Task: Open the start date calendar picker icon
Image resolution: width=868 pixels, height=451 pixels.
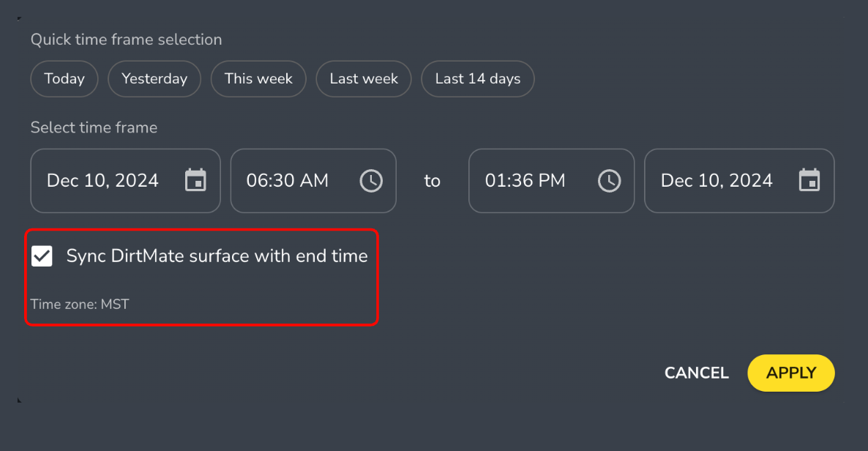Action: (x=195, y=180)
